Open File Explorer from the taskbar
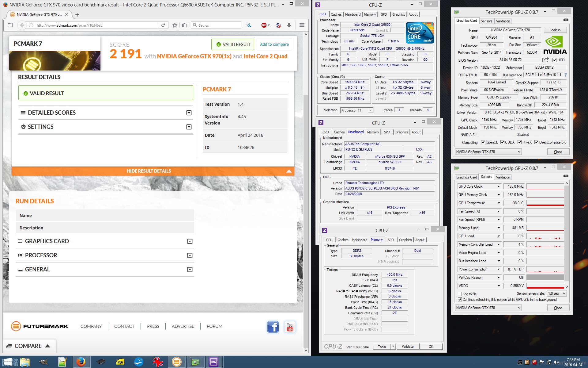588x368 pixels. pos(25,362)
